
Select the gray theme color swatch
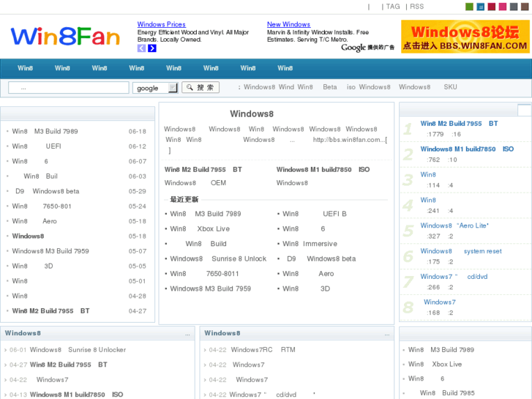[x=514, y=7]
